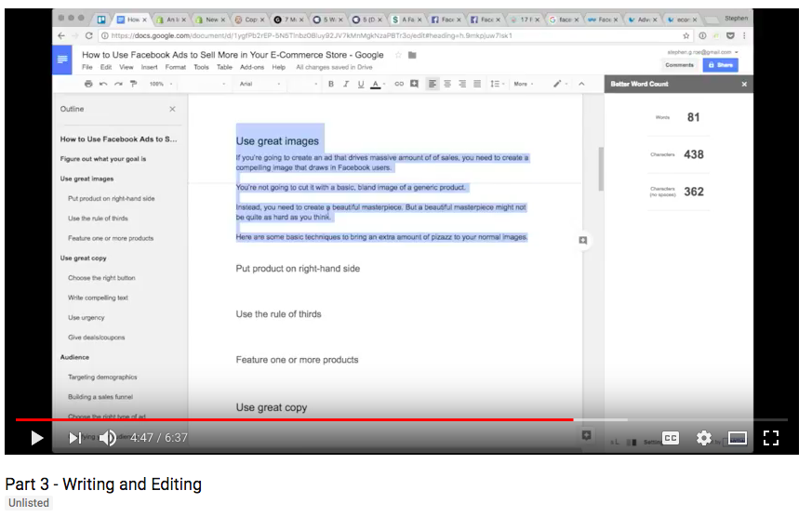The width and height of the screenshot is (812, 517).
Task: Click 'Use great images' in outline
Action: [x=87, y=179]
